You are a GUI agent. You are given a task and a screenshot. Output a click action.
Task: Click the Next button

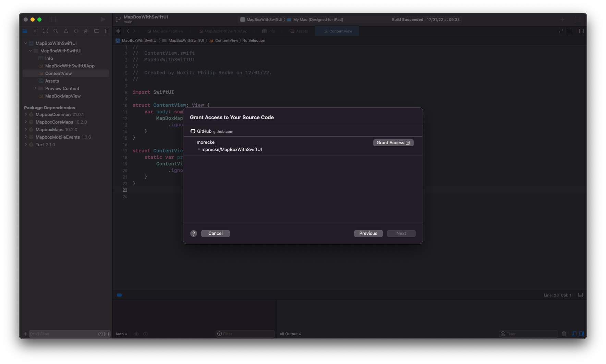pos(401,234)
